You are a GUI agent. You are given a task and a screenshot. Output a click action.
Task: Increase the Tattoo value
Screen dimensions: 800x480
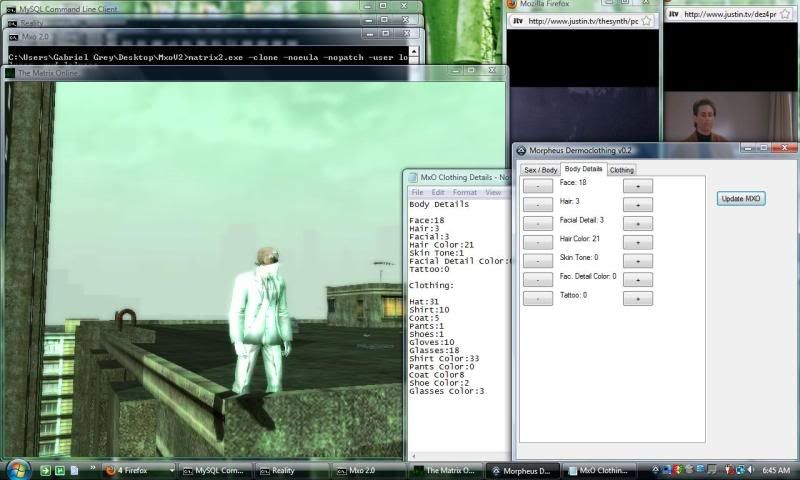tap(638, 298)
